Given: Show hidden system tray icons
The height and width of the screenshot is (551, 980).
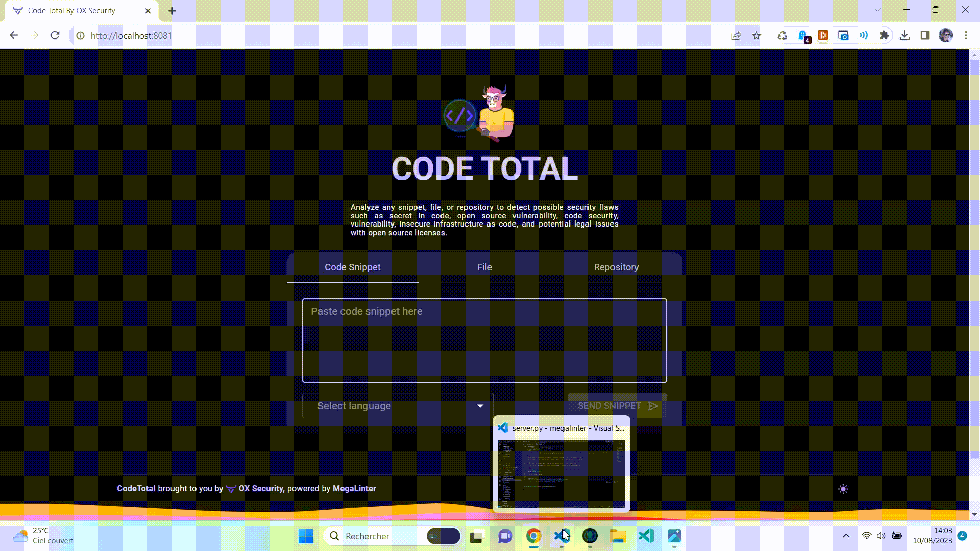Looking at the screenshot, I should [846, 536].
